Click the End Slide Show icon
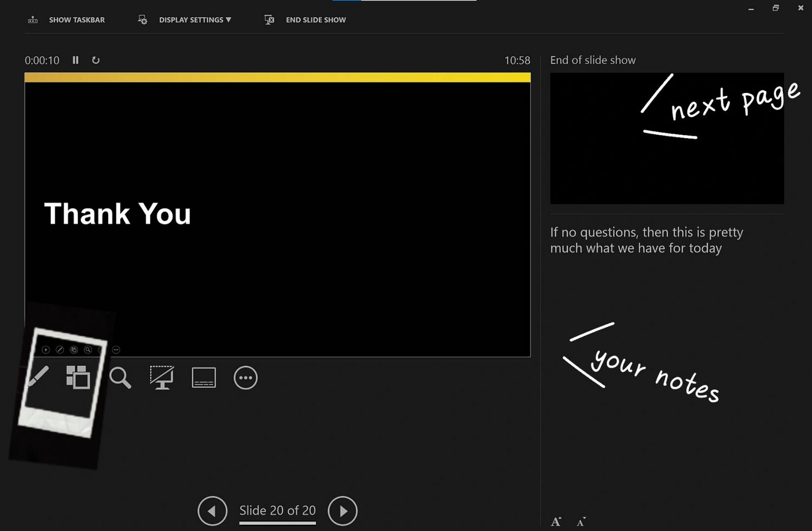Viewport: 812px width, 531px height. pyautogui.click(x=269, y=19)
